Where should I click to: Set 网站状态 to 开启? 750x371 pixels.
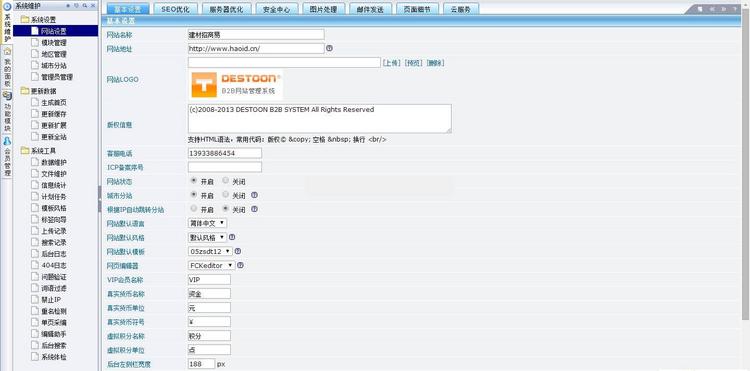point(194,181)
